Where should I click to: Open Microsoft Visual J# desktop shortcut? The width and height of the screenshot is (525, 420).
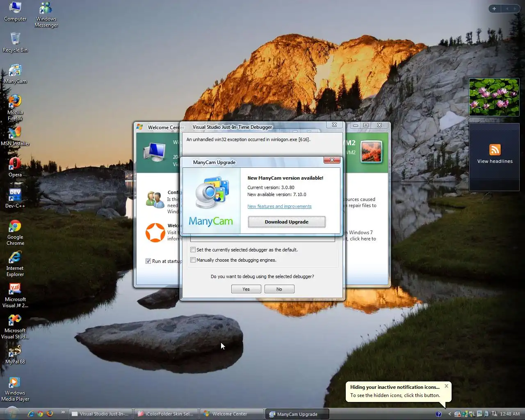[x=15, y=295]
